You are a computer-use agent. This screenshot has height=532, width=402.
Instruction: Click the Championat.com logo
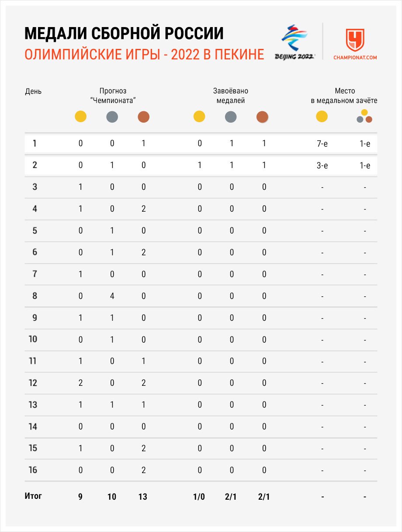tap(355, 44)
